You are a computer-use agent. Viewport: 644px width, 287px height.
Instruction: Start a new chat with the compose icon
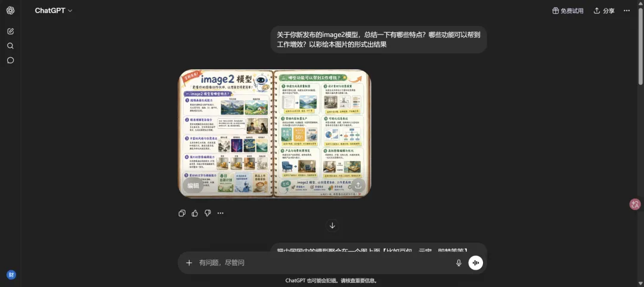tap(11, 31)
